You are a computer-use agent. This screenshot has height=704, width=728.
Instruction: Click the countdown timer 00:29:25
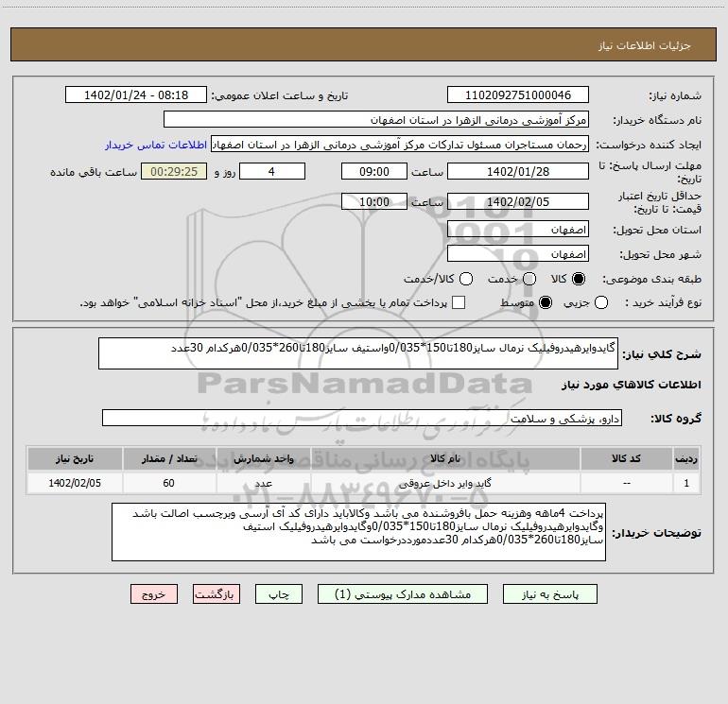point(174,171)
